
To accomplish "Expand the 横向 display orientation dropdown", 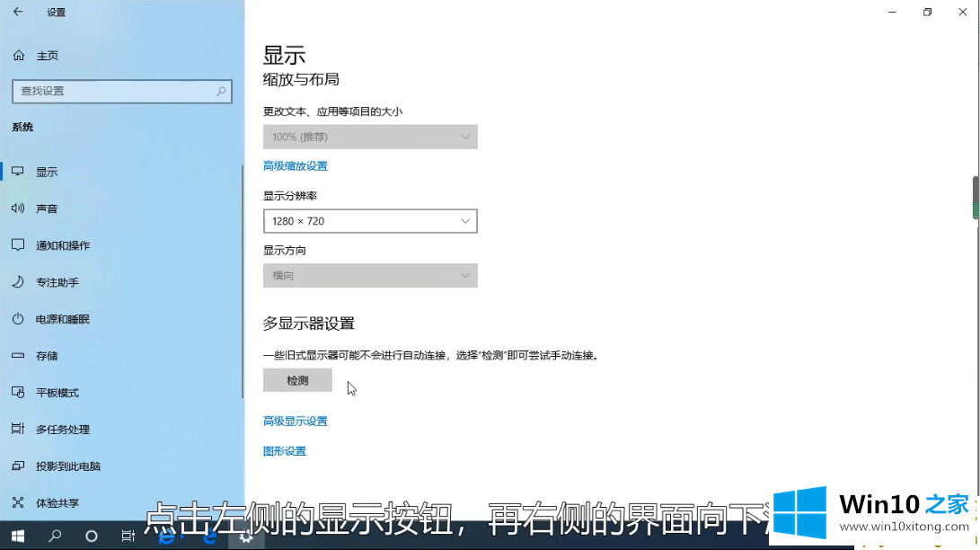I will point(370,276).
